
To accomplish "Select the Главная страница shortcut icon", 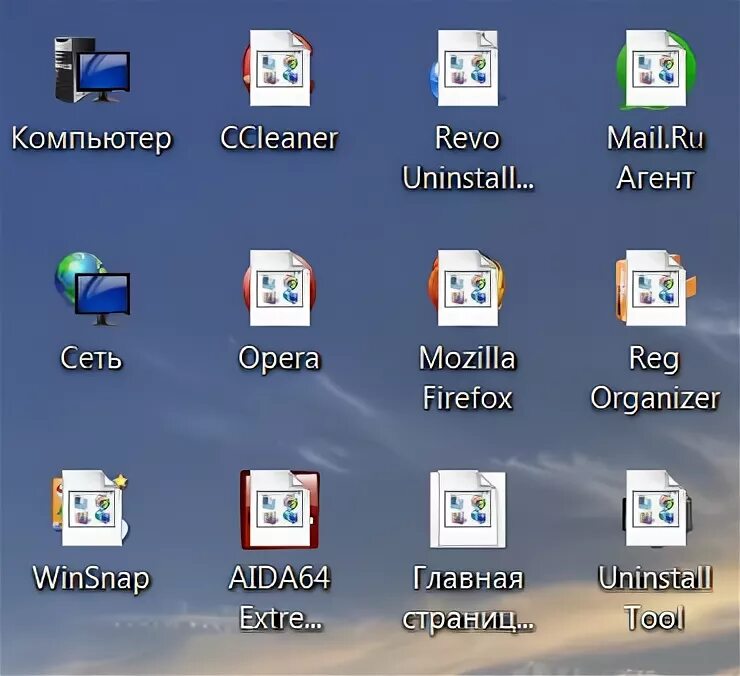I will [468, 508].
